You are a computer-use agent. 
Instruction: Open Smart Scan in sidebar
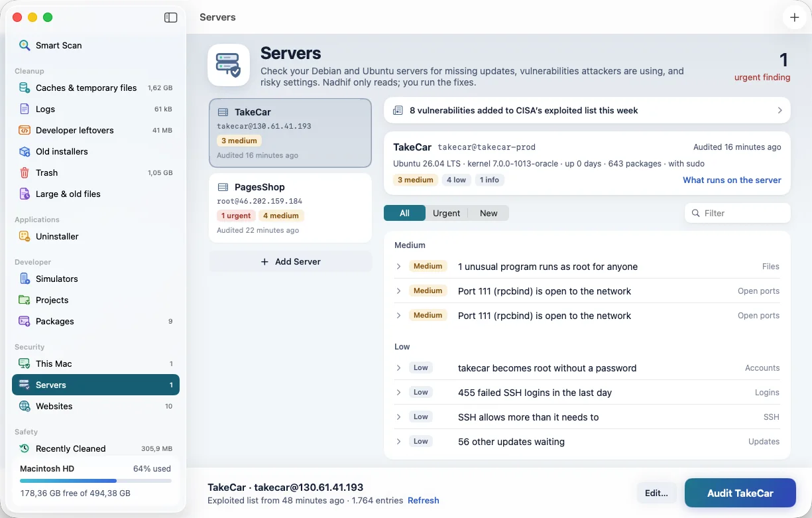click(x=95, y=45)
